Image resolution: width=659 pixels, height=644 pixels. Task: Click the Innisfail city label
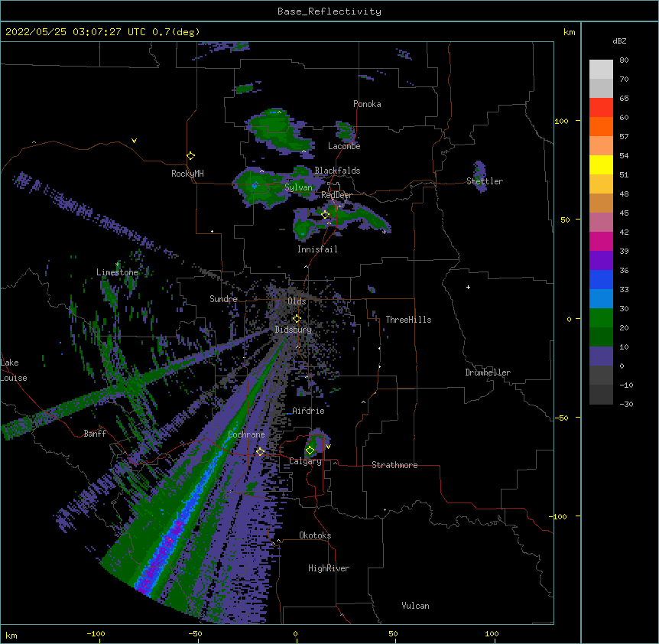317,249
